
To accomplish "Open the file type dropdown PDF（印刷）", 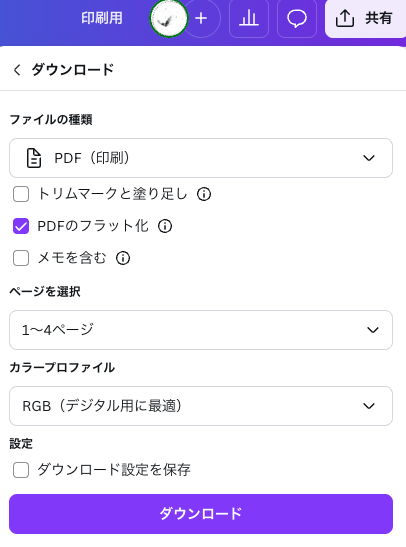I will [x=201, y=158].
